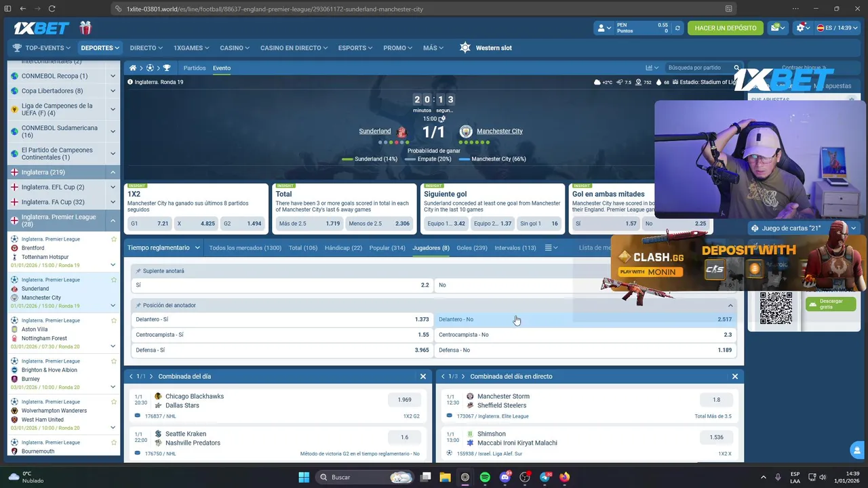Select Chicago Blackhawks odds 1.969
Viewport: 868px width, 488px height.
[x=405, y=400]
